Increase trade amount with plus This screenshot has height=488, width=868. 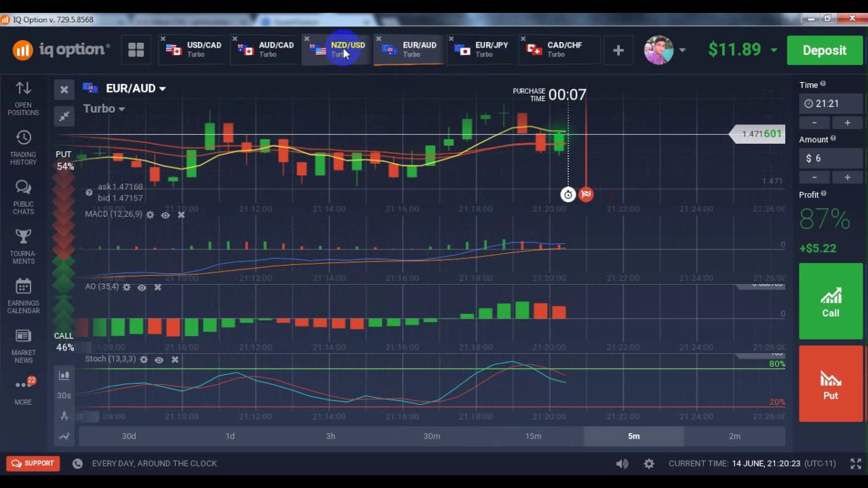(847, 178)
